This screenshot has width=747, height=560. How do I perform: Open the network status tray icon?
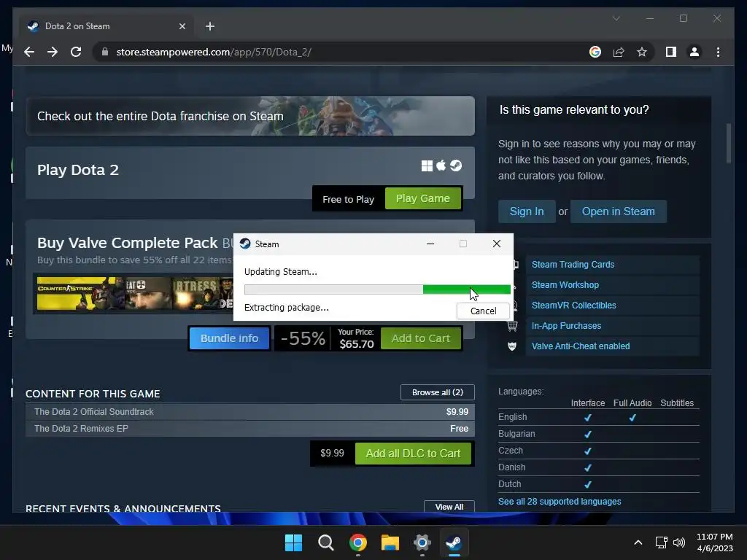pyautogui.click(x=661, y=542)
